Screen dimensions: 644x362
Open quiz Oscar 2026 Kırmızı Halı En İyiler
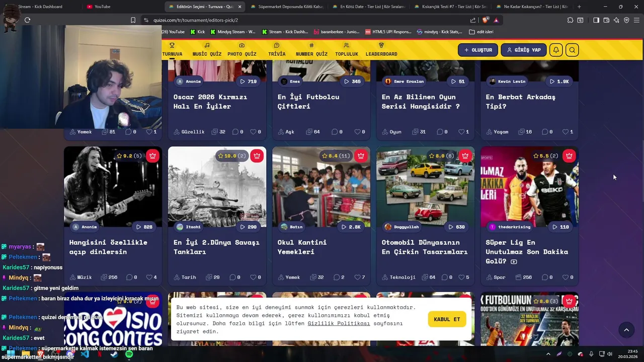[x=210, y=102]
